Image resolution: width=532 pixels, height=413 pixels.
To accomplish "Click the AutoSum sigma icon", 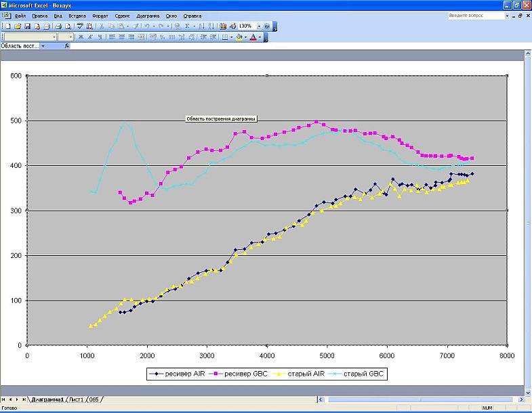I will click(187, 26).
